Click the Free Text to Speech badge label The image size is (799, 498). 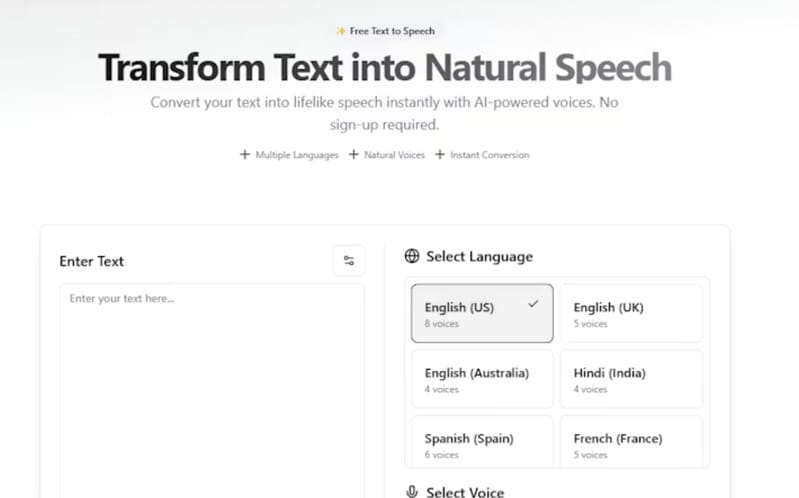point(392,31)
